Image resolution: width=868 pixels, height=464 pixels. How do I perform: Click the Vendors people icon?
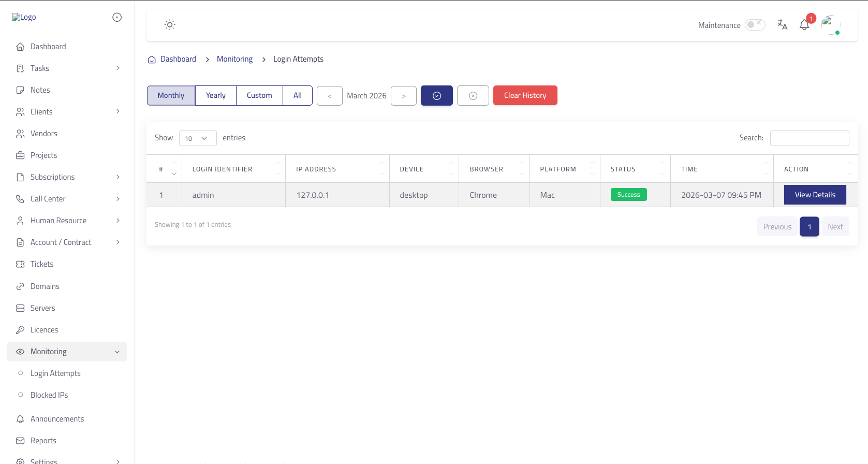pos(20,134)
